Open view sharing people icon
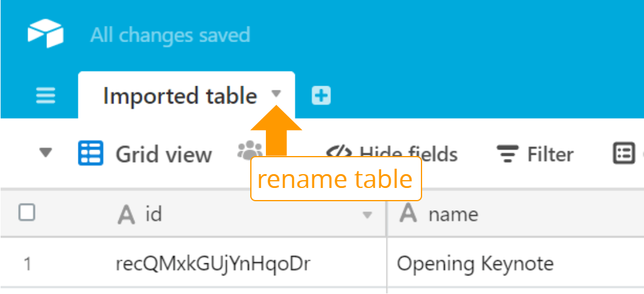 coord(250,150)
